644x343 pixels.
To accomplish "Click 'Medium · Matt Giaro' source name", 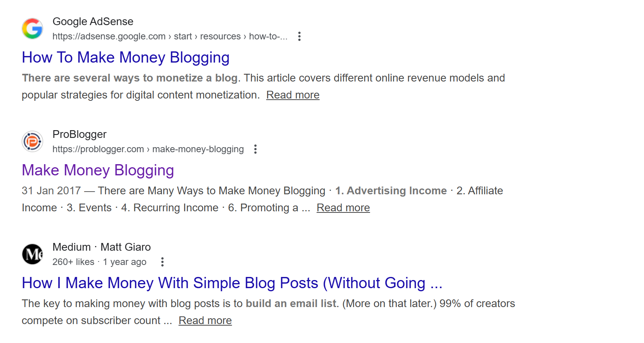I will coord(102,247).
